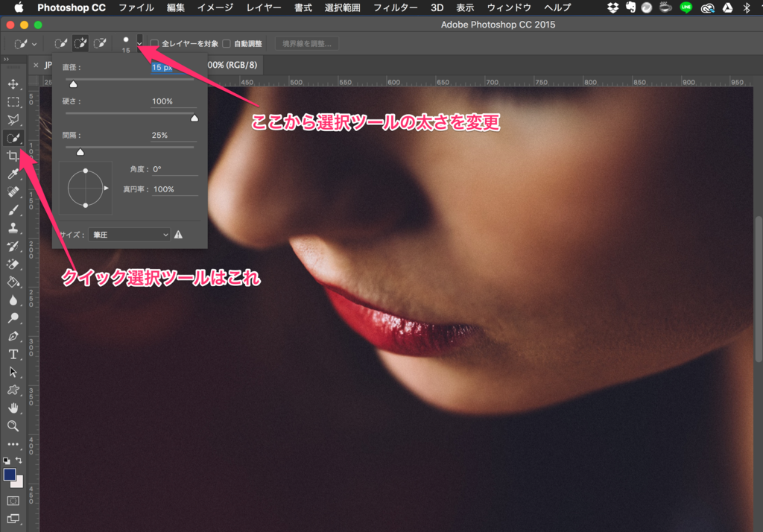Choose Add to Selection mode
The image size is (763, 532).
[x=80, y=44]
